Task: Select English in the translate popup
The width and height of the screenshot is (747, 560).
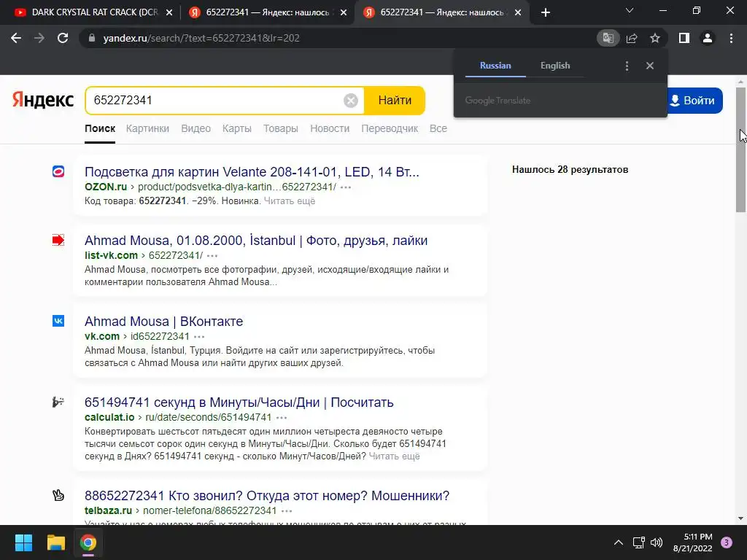Action: click(x=555, y=66)
